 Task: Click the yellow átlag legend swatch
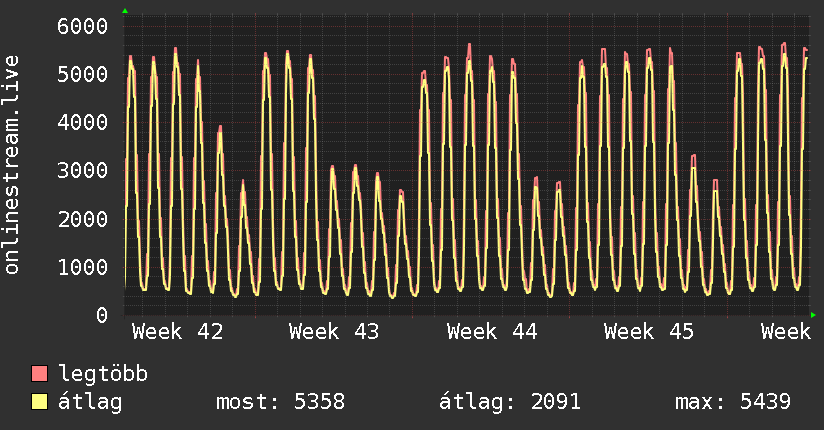(40, 403)
